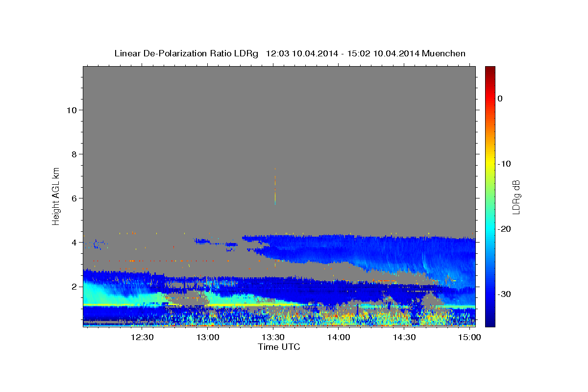Click the '13:00' time tick label

pos(208,337)
